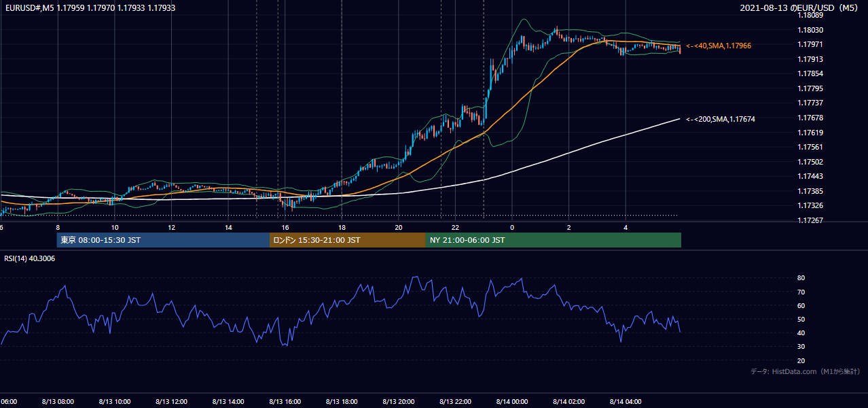
Task: Click the 8/13 18:00 date label
Action: pos(342,401)
